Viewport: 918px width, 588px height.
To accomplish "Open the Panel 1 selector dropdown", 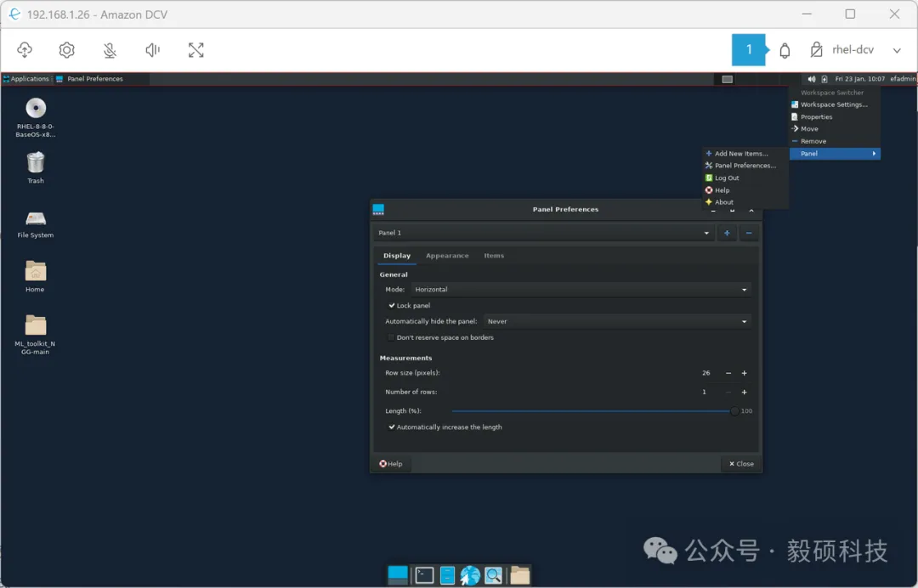I will point(544,233).
